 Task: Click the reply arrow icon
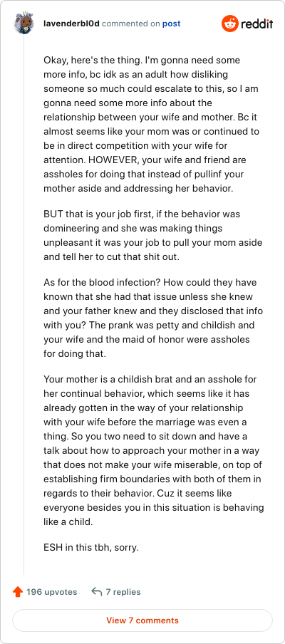(x=96, y=592)
